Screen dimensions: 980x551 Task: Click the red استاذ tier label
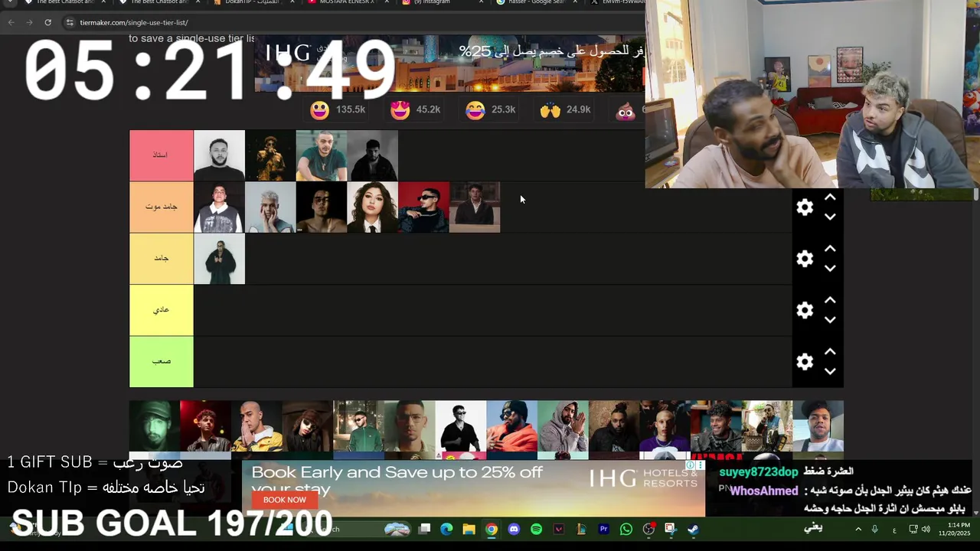pyautogui.click(x=161, y=155)
